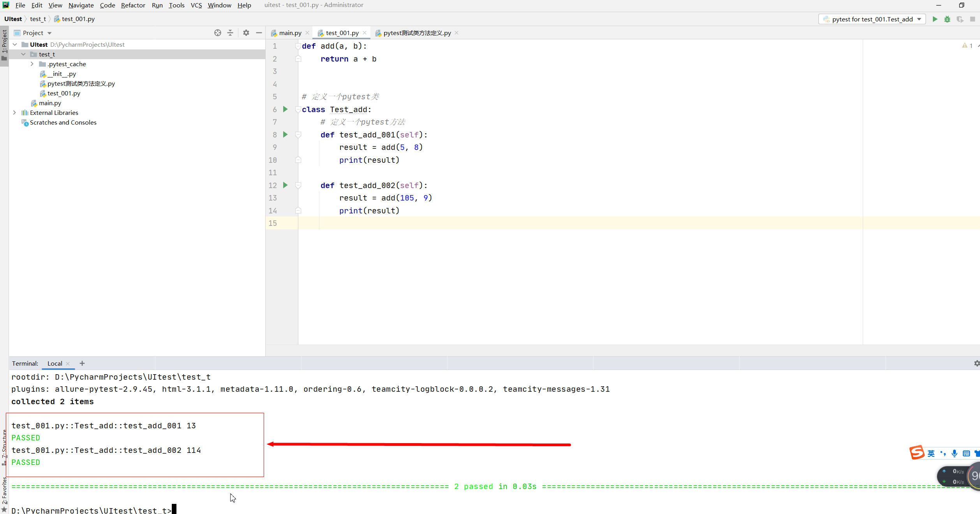Click the green Run button in toolbar
980x514 pixels.
(935, 19)
